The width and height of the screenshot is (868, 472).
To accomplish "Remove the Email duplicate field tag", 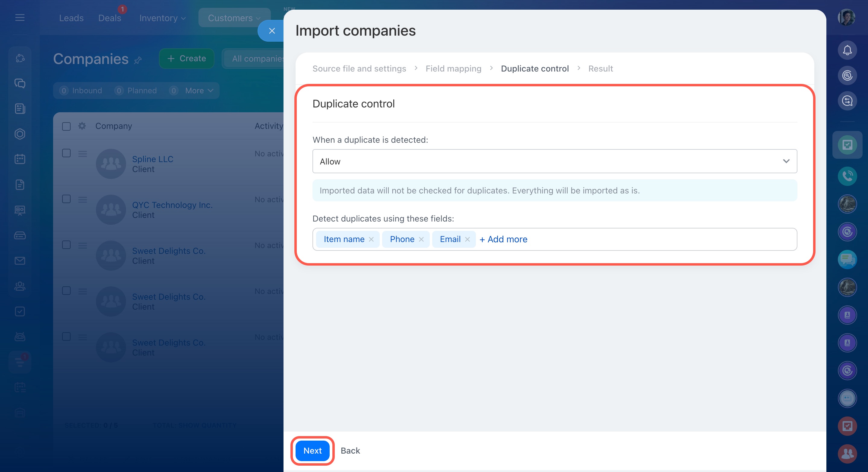I will pyautogui.click(x=467, y=239).
